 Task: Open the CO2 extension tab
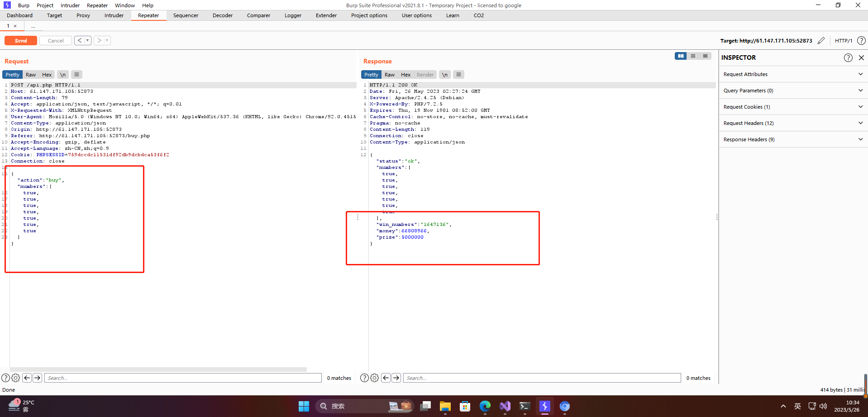pos(479,15)
